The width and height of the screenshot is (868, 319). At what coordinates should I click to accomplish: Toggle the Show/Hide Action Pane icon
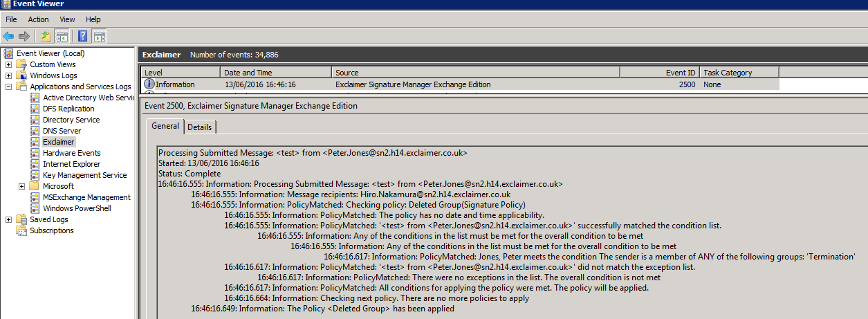point(99,36)
